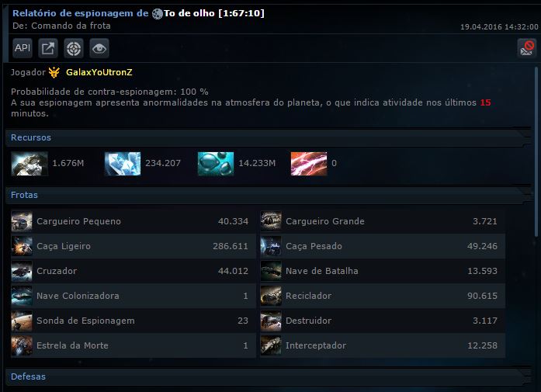This screenshot has width=541, height=392.
Task: Click the report's vertical scrollbar
Action: 536,152
